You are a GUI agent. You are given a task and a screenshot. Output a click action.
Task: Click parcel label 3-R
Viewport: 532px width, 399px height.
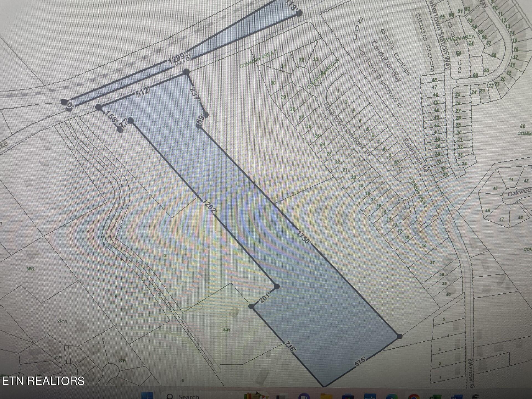point(226,330)
